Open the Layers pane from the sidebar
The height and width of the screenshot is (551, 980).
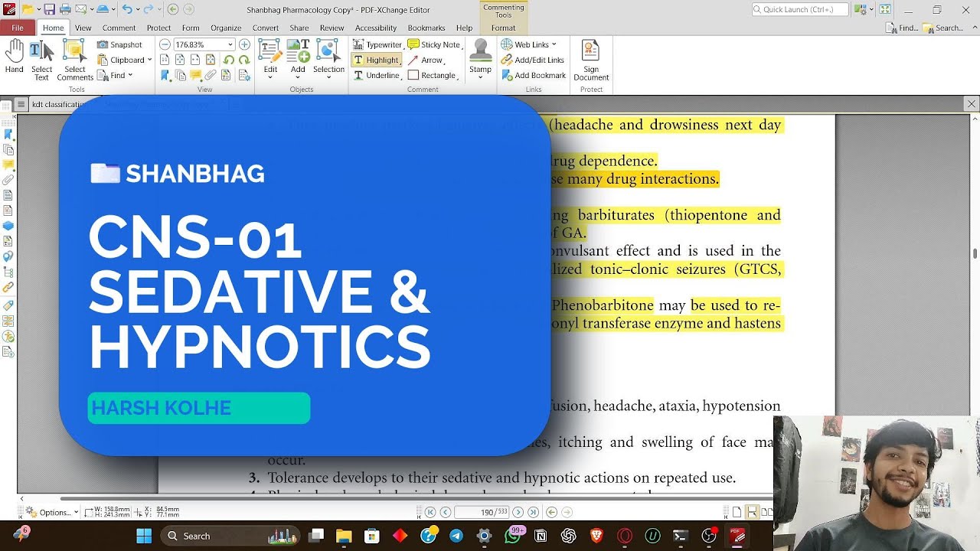point(8,226)
